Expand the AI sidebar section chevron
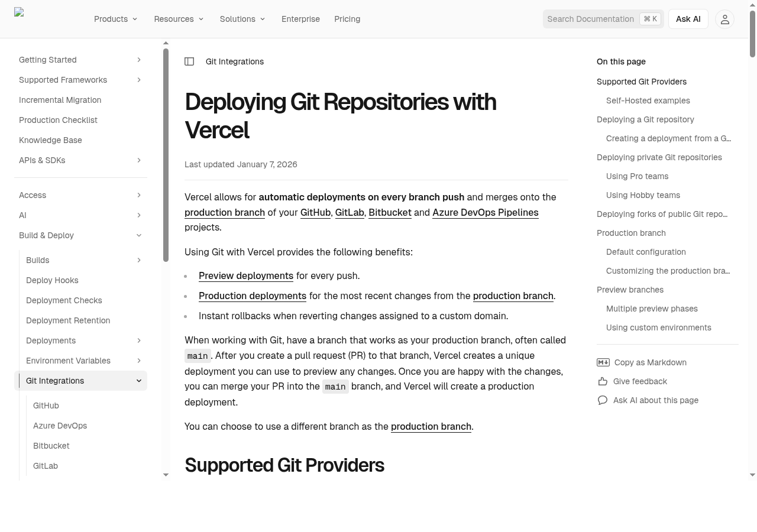Viewport: 757px width, 532px height. (x=139, y=215)
